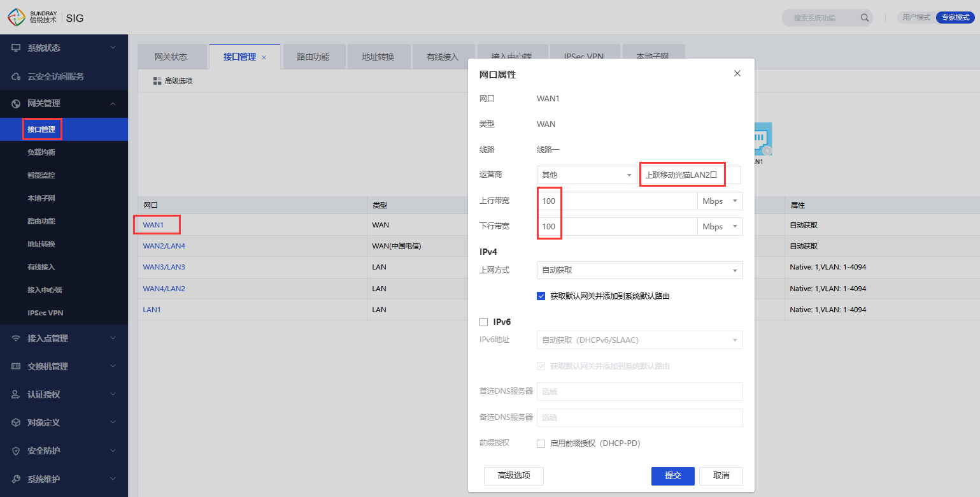The height and width of the screenshot is (497, 980).
Task: Open the WAN1 interface link
Action: tap(153, 225)
